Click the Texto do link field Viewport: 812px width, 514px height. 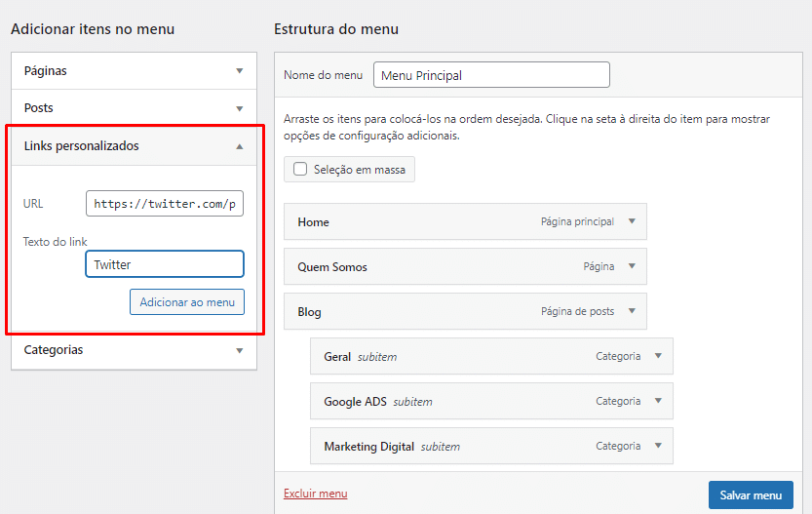[x=165, y=264]
